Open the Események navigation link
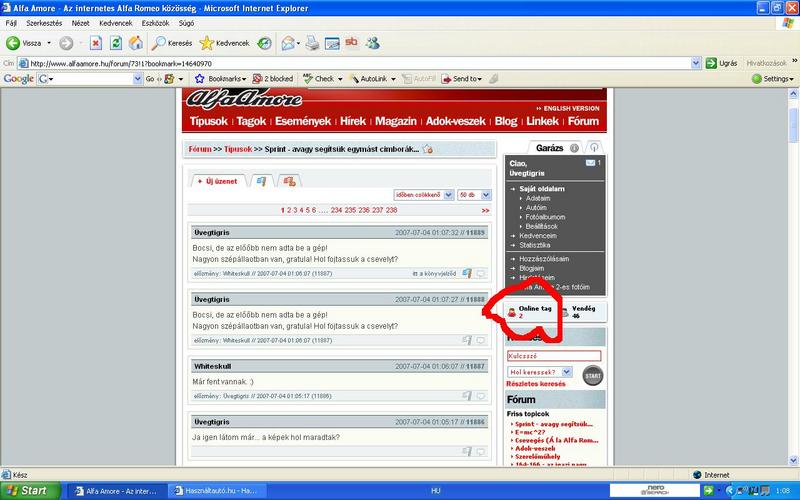Image resolution: width=800 pixels, height=500 pixels. [303, 121]
